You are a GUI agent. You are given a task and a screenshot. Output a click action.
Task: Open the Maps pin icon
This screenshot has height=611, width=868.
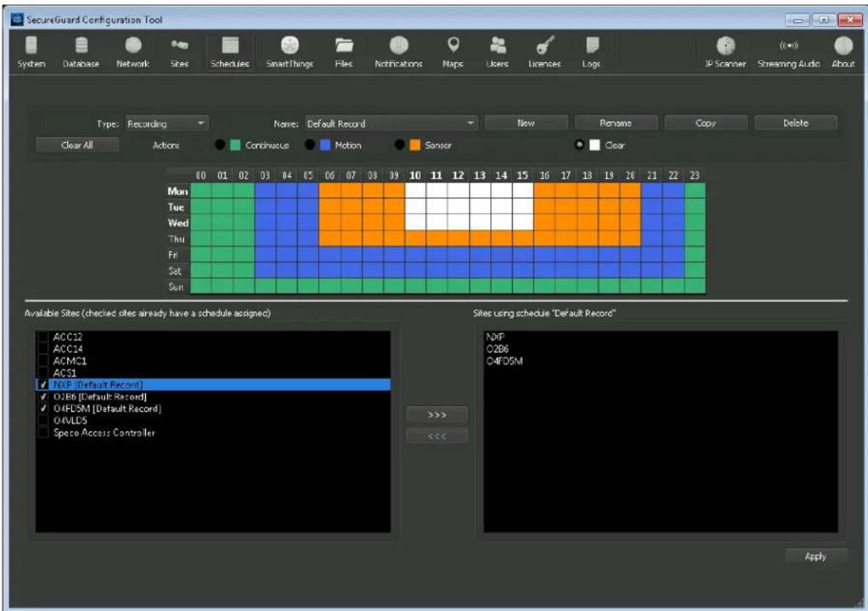point(453,52)
